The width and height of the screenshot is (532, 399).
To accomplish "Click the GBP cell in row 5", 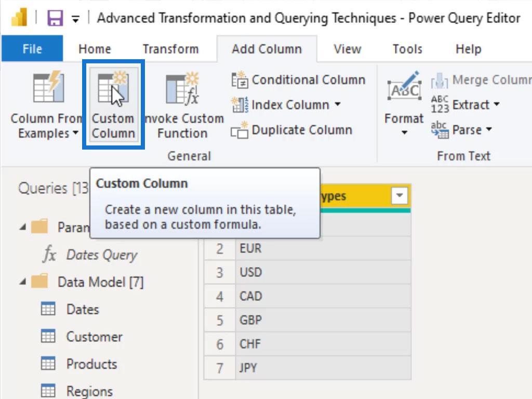I will (323, 320).
